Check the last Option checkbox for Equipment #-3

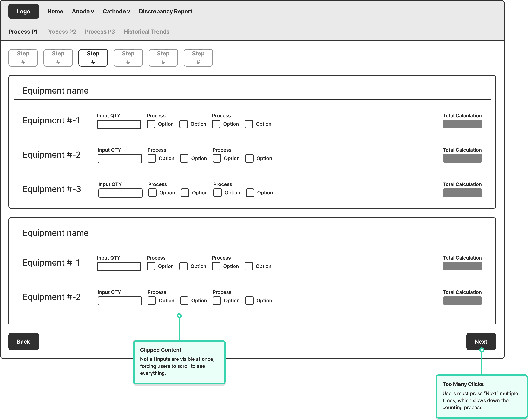click(x=250, y=193)
